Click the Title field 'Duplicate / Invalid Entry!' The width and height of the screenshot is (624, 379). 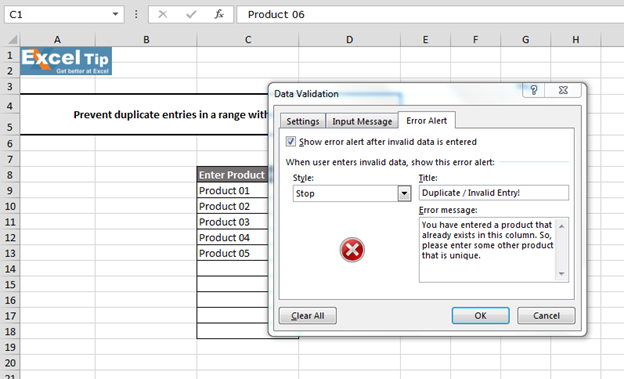(493, 193)
